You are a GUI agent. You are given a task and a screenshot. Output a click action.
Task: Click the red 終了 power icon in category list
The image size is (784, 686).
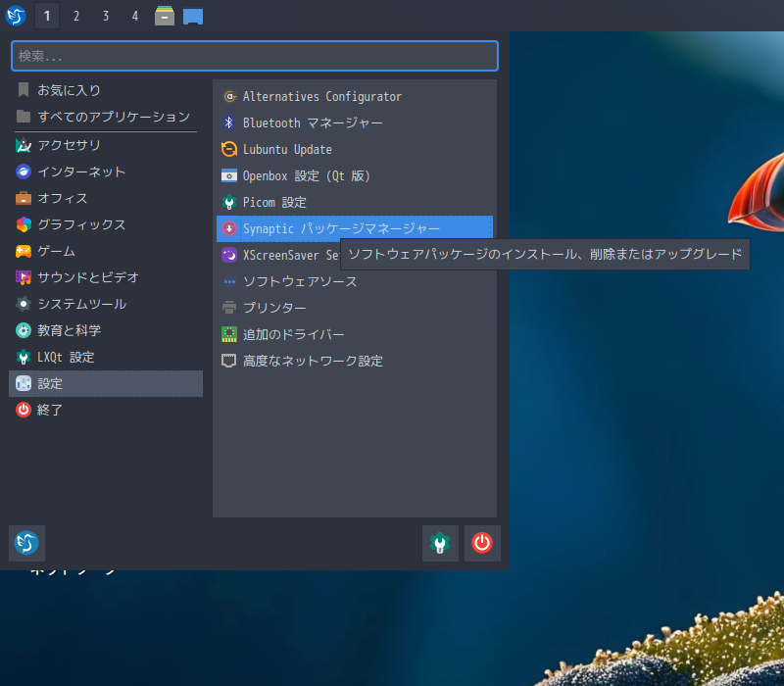pos(23,410)
